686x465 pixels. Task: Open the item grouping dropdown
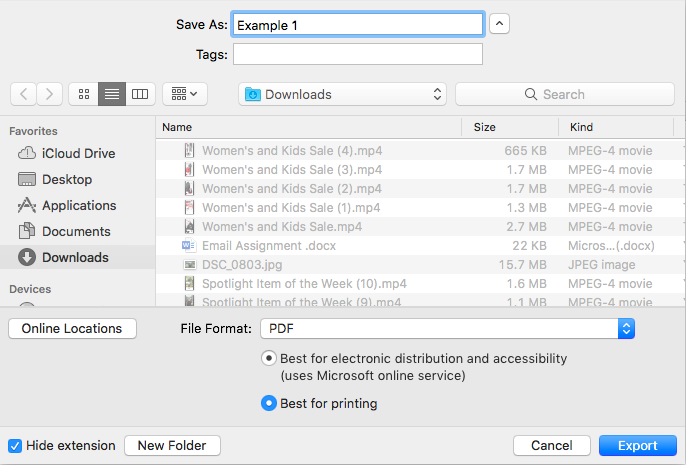pyautogui.click(x=184, y=94)
